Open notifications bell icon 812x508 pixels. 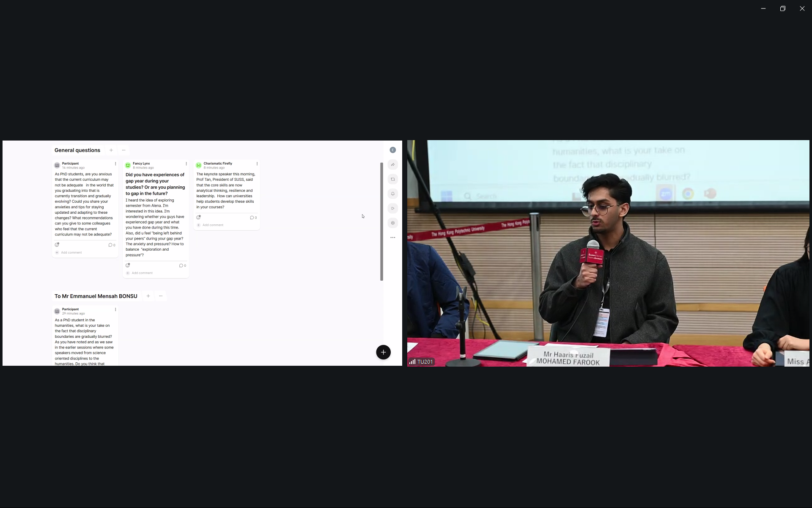392,194
